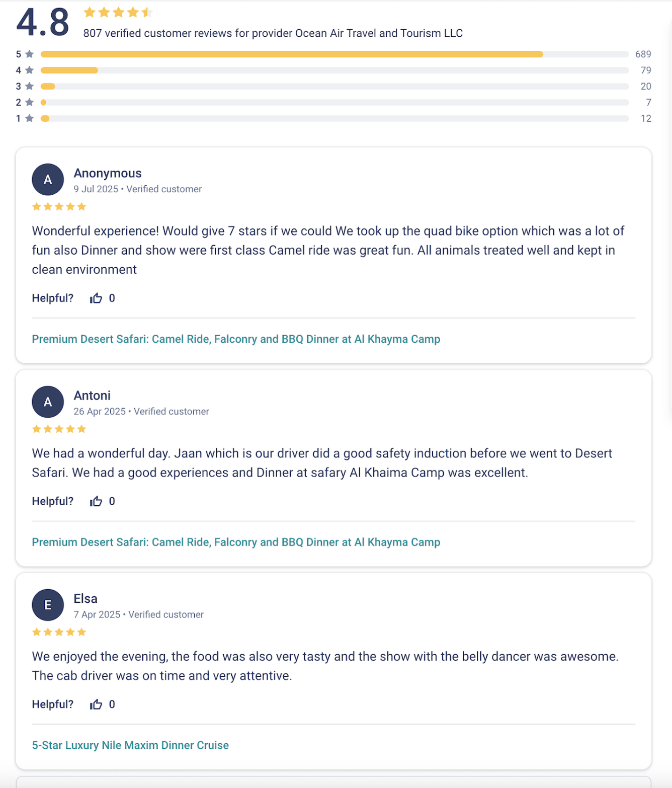Click Elsa's avatar with letter E
The height and width of the screenshot is (788, 672).
(48, 605)
